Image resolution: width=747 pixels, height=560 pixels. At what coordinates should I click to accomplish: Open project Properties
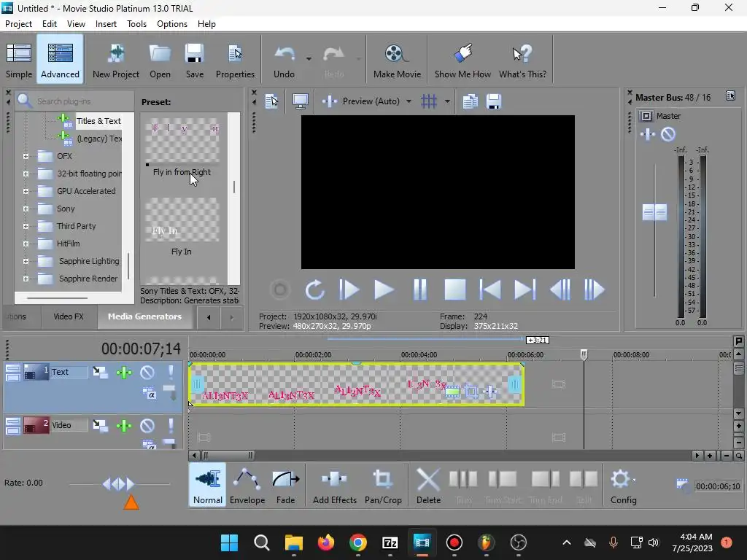coord(235,61)
